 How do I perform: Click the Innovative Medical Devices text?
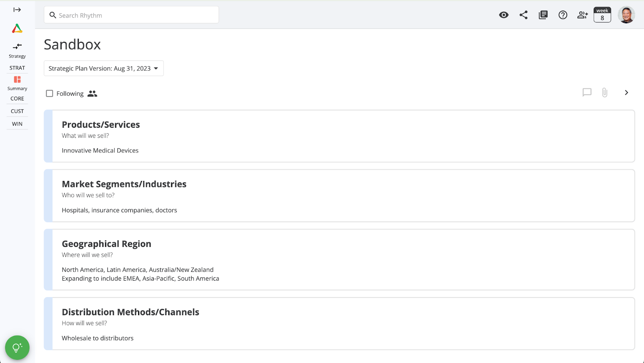click(100, 150)
